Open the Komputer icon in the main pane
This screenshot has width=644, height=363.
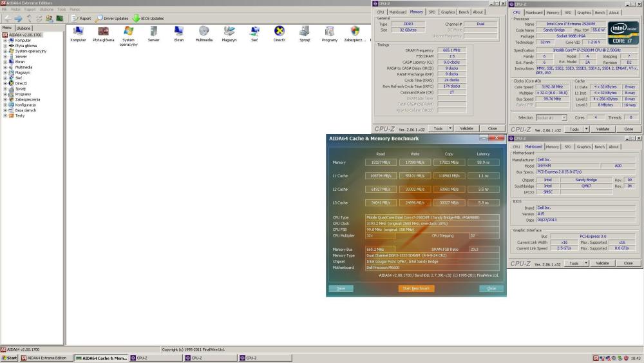point(78,34)
